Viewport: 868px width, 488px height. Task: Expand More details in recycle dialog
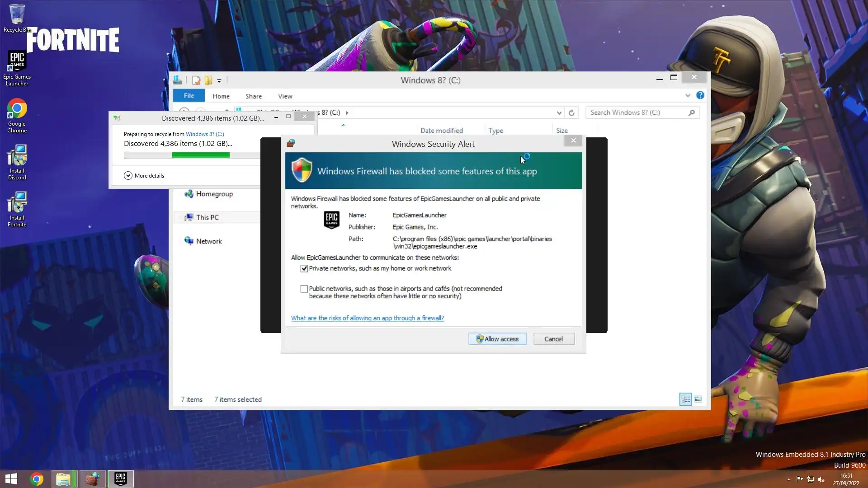(x=128, y=176)
